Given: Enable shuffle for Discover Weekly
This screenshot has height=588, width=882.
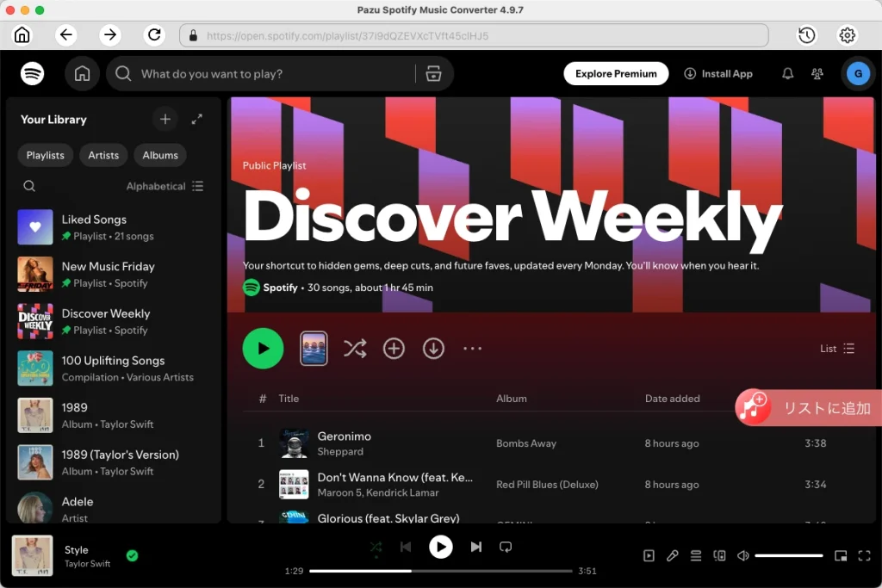Looking at the screenshot, I should tap(355, 349).
